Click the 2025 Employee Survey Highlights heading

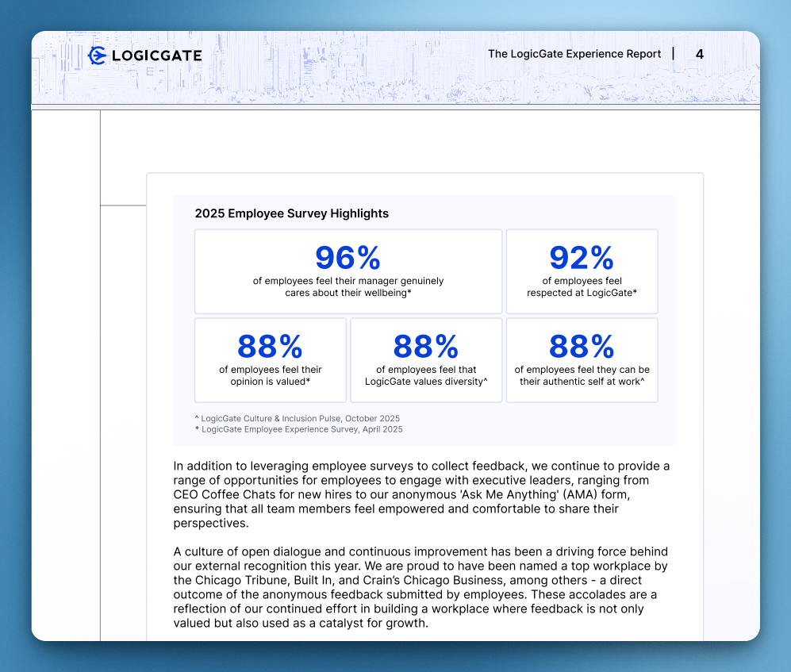click(x=291, y=213)
